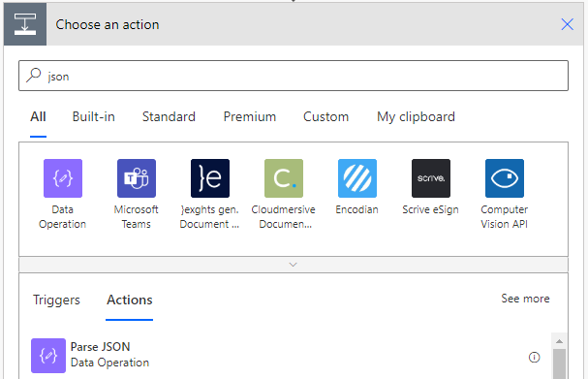Click the search magnifier icon
The width and height of the screenshot is (588, 379).
click(33, 75)
